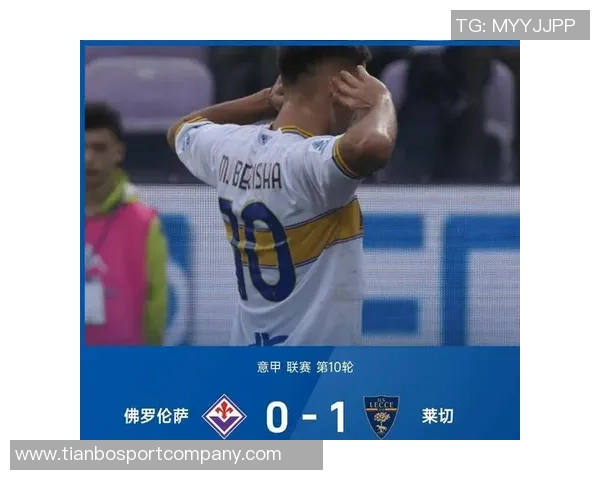This screenshot has height=480, width=600.
Task: Click the away score digit 1
Action: 338,417
